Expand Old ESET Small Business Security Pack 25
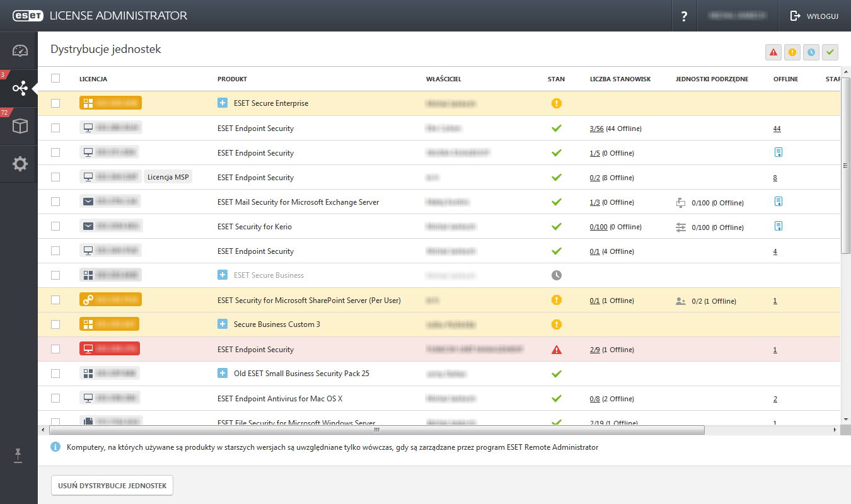Screen dimensions: 851x504 click(222, 374)
